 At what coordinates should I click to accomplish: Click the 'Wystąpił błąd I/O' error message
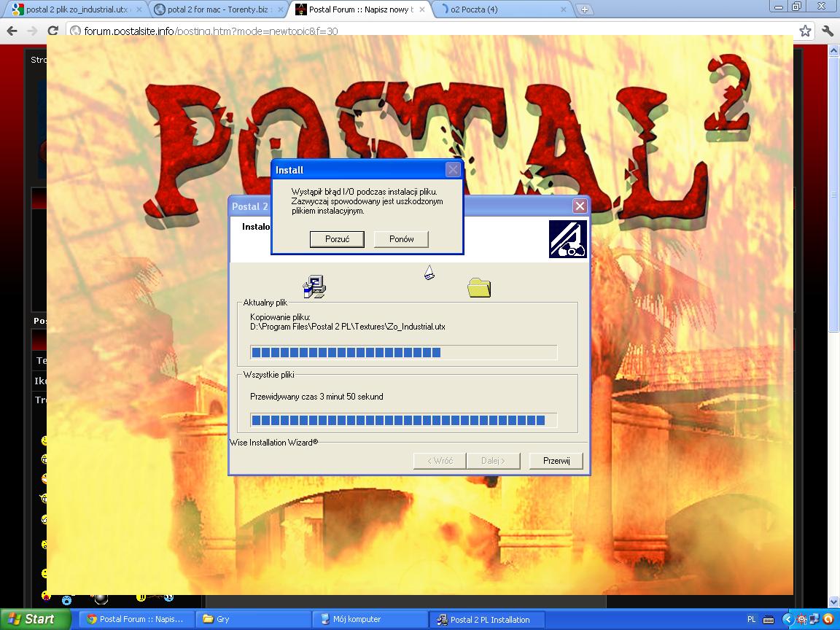point(367,201)
